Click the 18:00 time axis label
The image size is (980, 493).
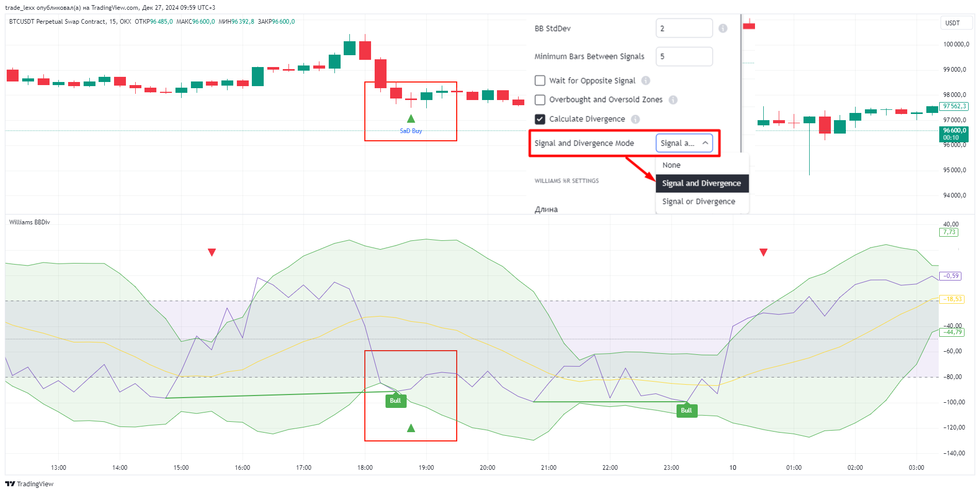pyautogui.click(x=365, y=468)
